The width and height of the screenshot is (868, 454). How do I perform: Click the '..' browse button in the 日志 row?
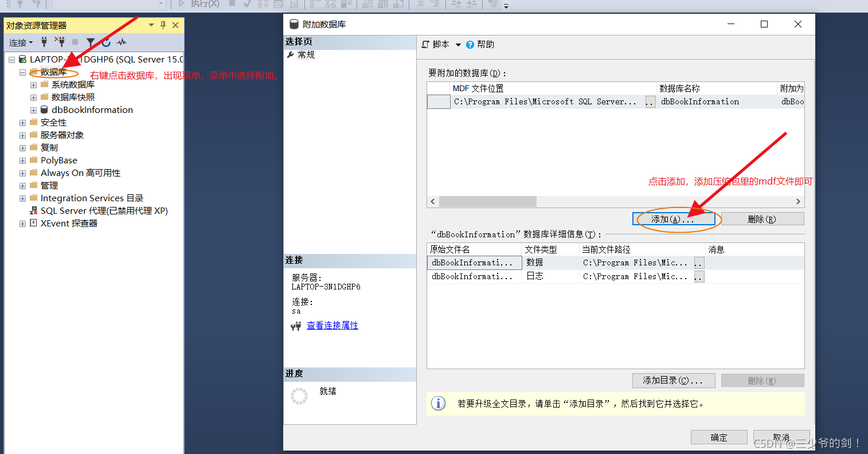699,277
